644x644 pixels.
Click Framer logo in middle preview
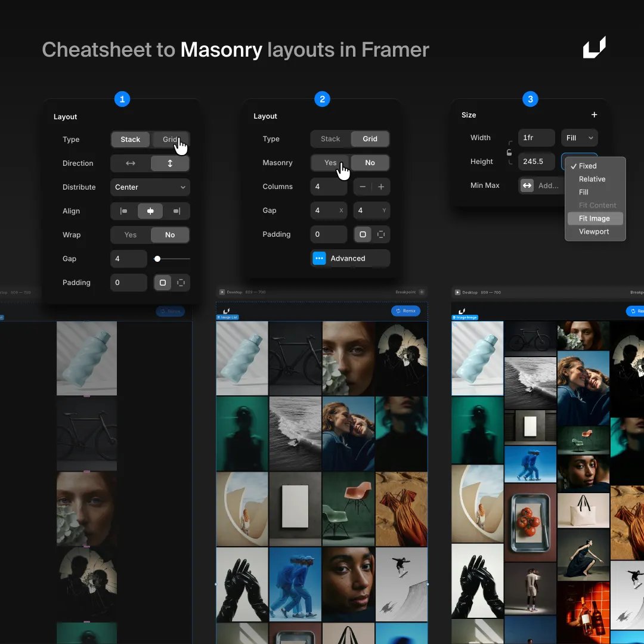pyautogui.click(x=227, y=311)
